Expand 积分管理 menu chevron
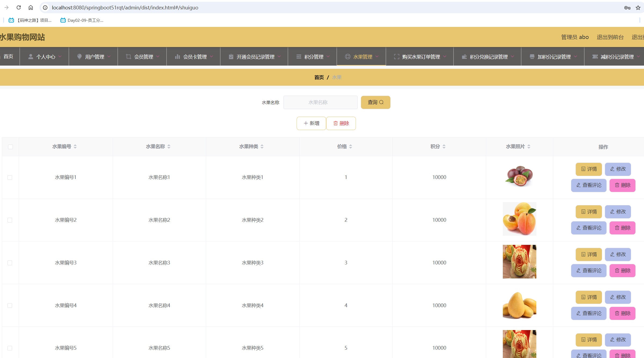This screenshot has height=358, width=644. pos(328,57)
